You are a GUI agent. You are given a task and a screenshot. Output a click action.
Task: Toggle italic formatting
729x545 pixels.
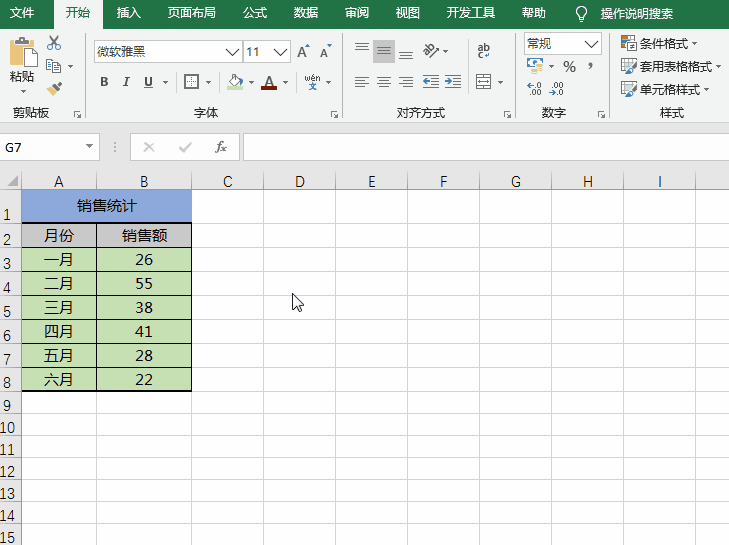pyautogui.click(x=126, y=82)
